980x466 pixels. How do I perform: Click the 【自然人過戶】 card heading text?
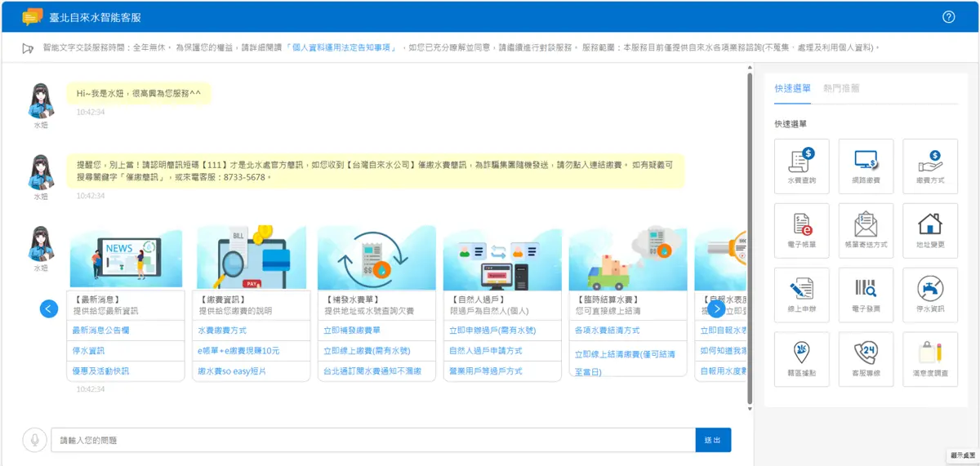tap(478, 300)
